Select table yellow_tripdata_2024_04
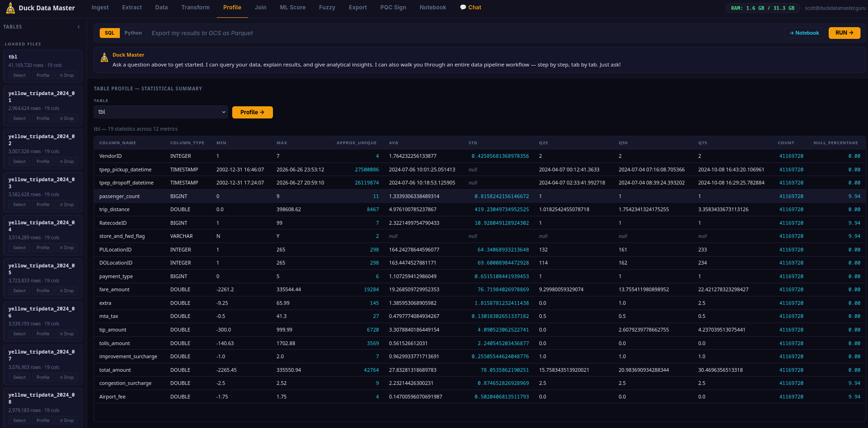Image resolution: width=868 pixels, height=428 pixels. click(20, 248)
